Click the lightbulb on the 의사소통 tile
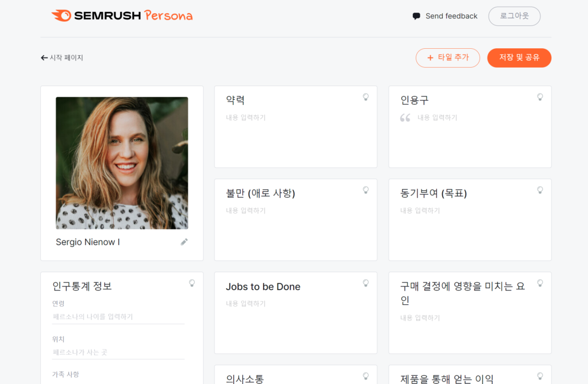Image resolution: width=588 pixels, height=384 pixels. 366,376
